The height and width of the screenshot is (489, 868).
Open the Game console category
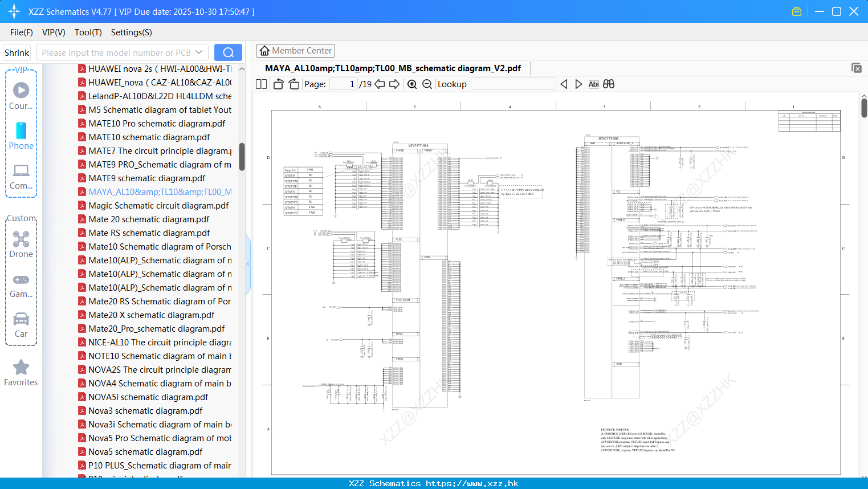pos(21,286)
